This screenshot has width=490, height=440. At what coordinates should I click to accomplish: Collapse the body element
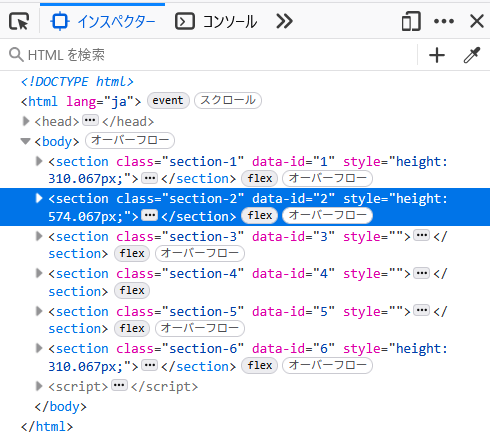[x=25, y=141]
